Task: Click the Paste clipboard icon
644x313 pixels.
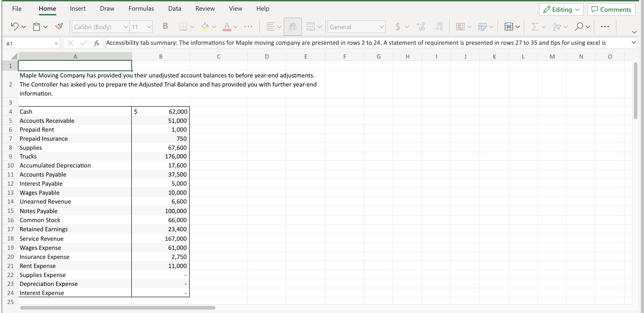Action: pos(37,26)
